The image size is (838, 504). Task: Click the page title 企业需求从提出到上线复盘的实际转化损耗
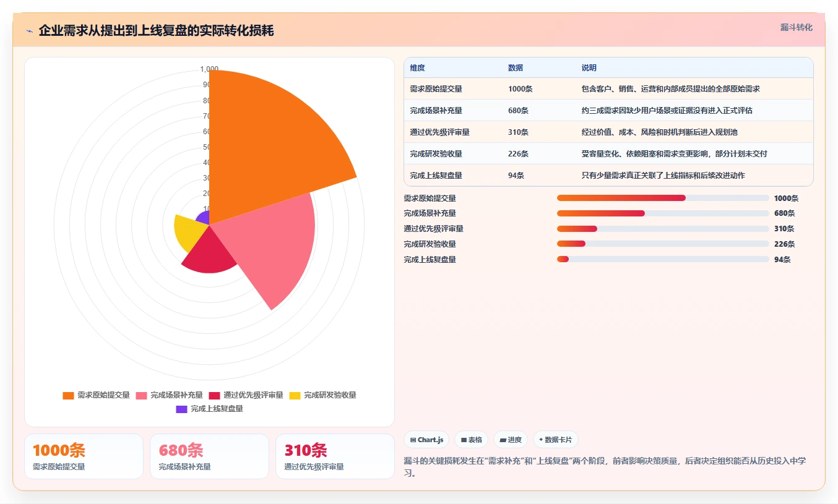tap(156, 31)
